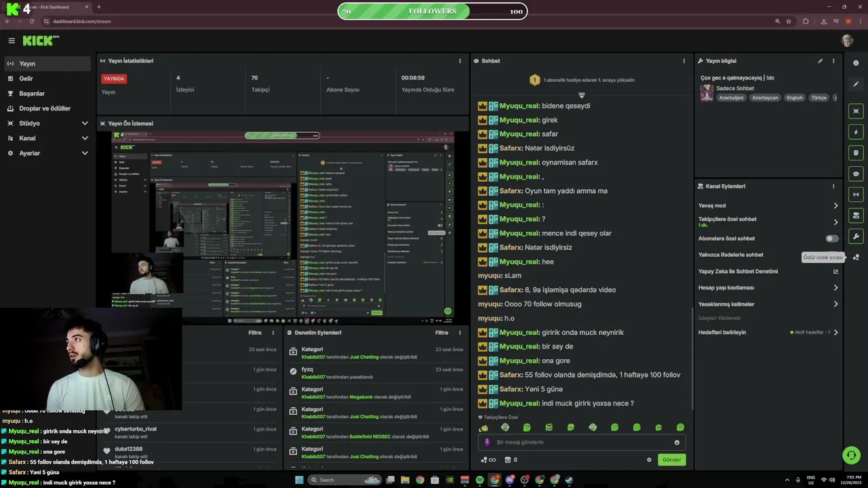This screenshot has height=488, width=868.
Task: Open the reward request queue icon
Action: 856,258
